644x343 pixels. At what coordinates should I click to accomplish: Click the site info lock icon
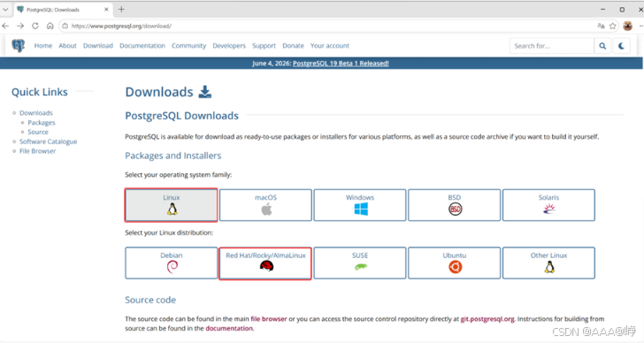tap(65, 26)
